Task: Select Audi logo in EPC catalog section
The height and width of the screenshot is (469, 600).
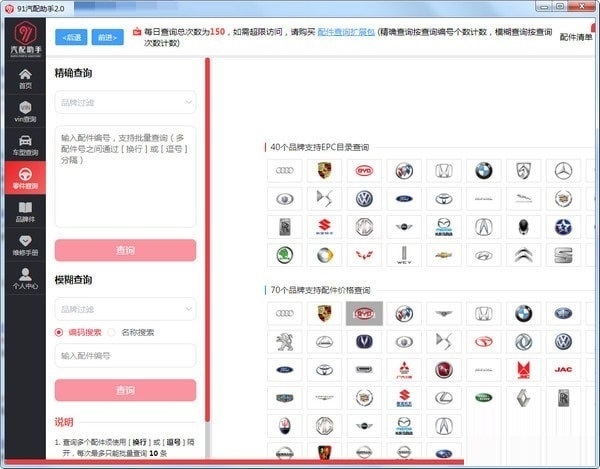Action: (285, 171)
